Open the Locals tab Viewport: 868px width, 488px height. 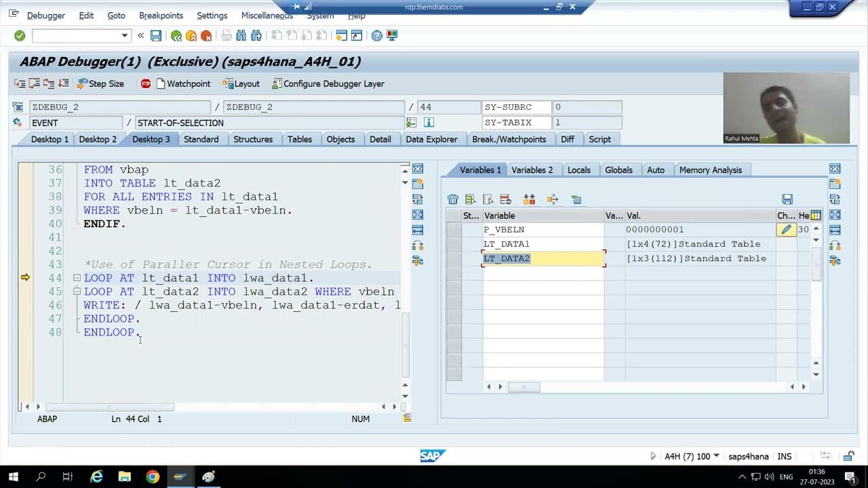[x=579, y=170]
